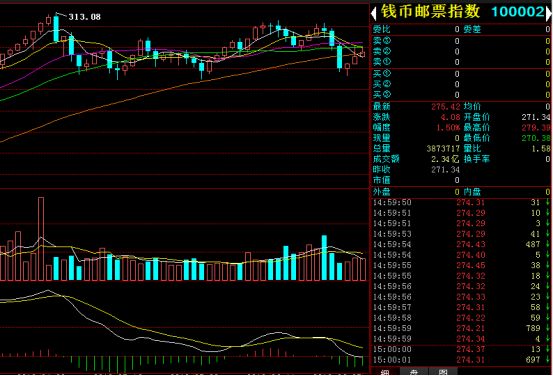Click the 总量 3873717 value

[443, 149]
